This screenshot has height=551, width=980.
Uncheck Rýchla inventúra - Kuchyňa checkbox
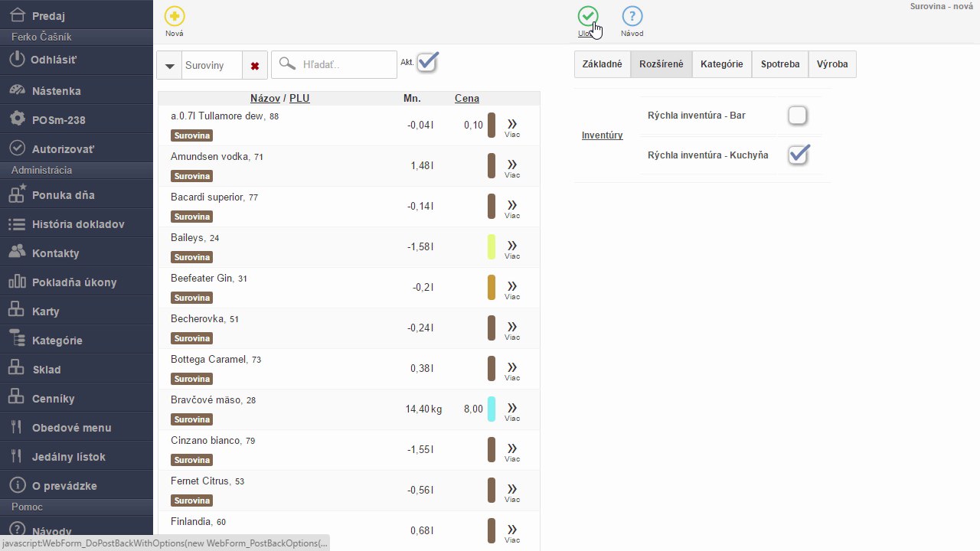[799, 155]
